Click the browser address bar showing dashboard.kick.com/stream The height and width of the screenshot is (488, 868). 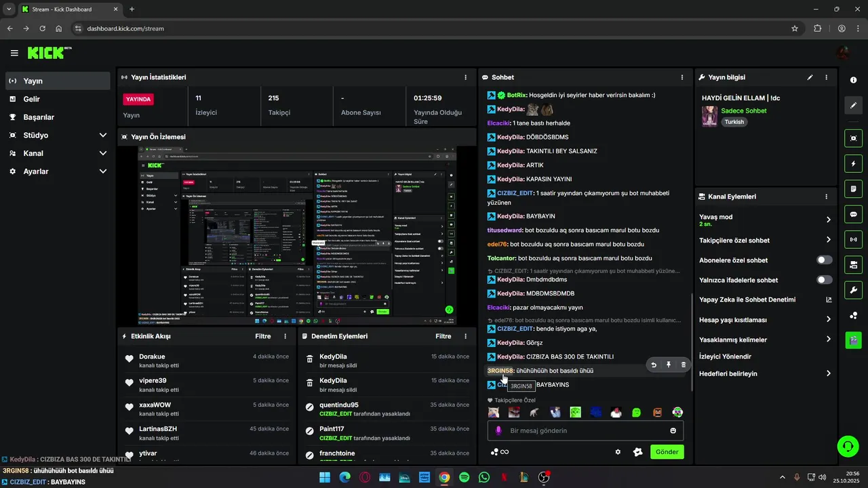(x=434, y=28)
